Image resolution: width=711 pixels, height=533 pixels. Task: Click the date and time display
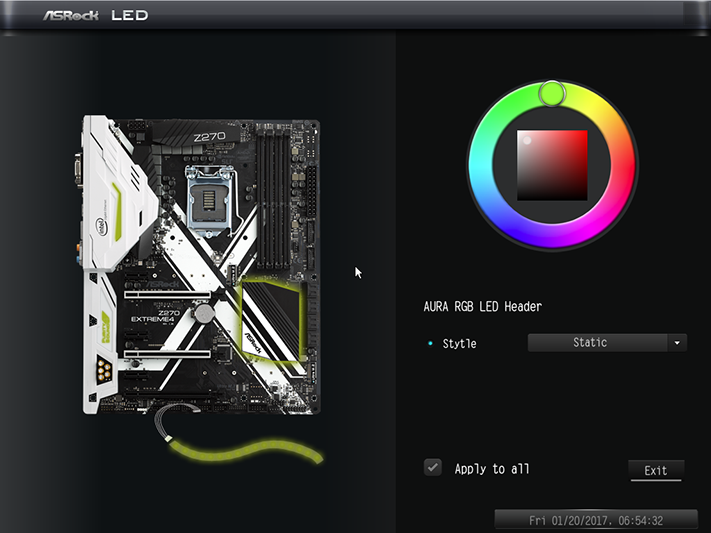(x=596, y=520)
